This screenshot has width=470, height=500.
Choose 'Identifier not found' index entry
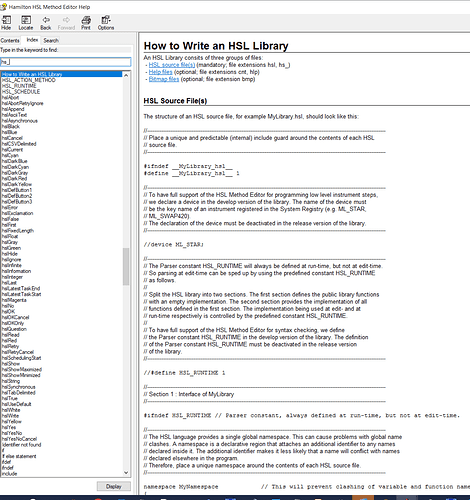click(x=21, y=445)
